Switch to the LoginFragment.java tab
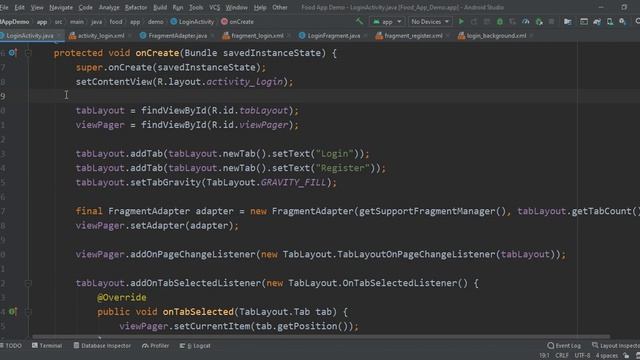 334,36
